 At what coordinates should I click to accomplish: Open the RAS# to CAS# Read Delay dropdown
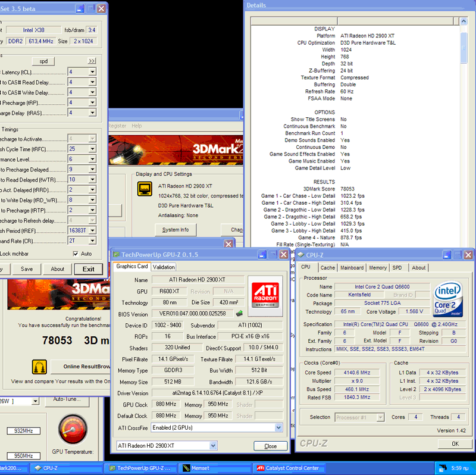(x=92, y=82)
